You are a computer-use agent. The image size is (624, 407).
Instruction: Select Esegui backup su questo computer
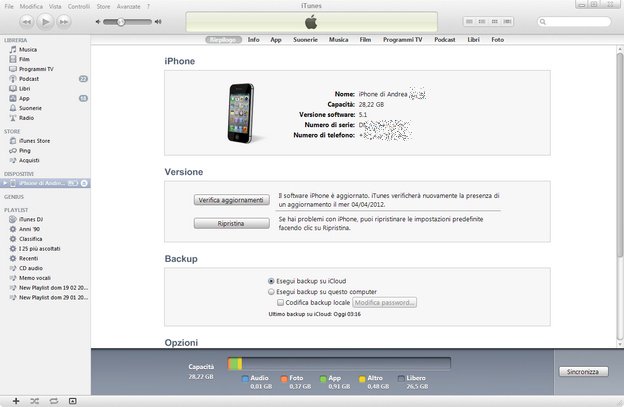coord(271,292)
